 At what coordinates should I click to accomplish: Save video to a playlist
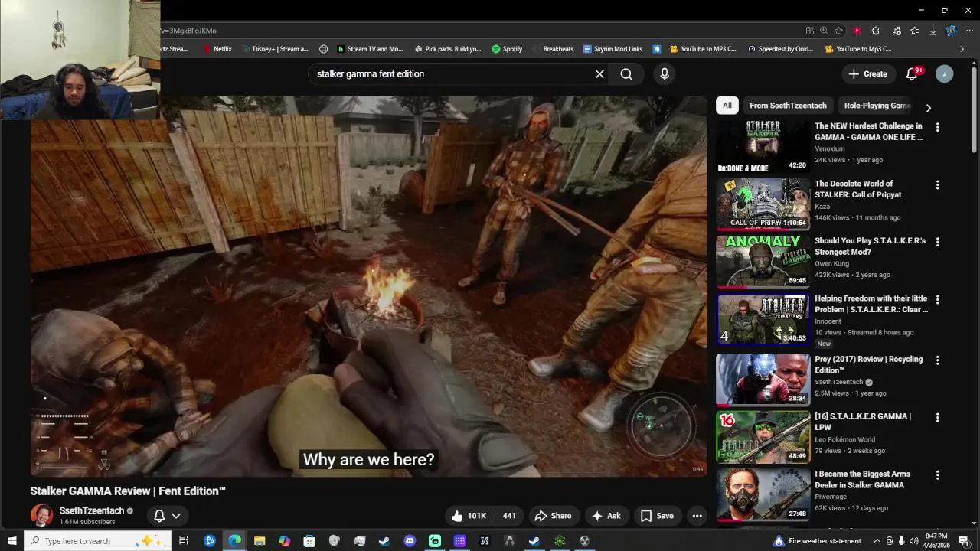(657, 516)
